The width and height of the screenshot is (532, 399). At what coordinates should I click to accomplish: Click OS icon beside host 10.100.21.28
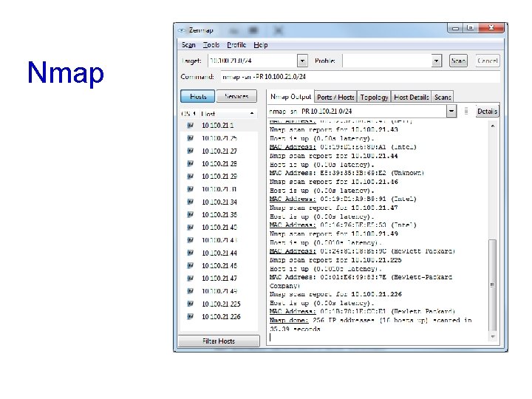[191, 163]
